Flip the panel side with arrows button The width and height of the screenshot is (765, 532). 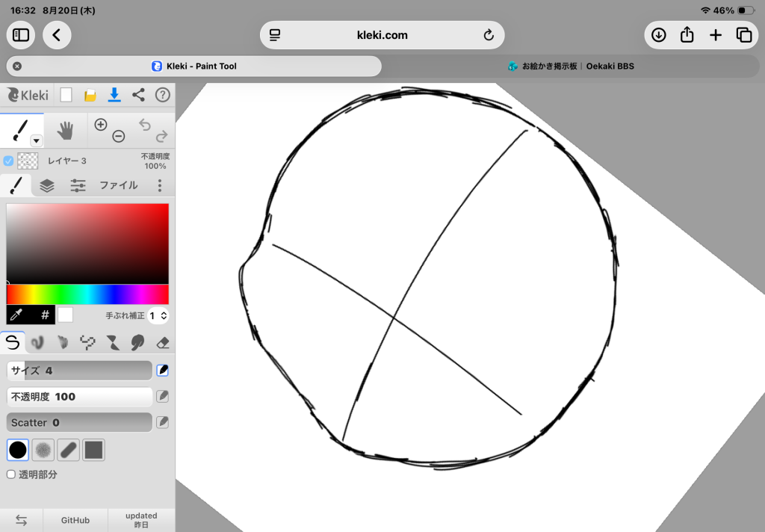[21, 520]
